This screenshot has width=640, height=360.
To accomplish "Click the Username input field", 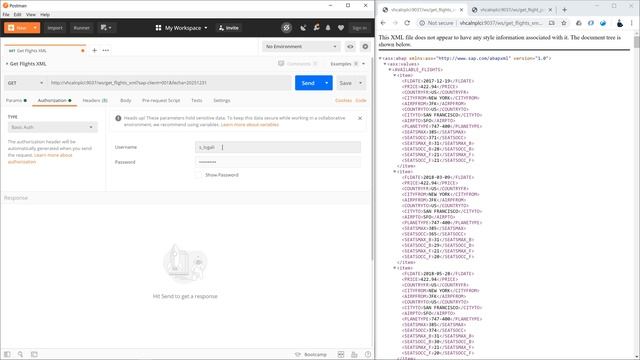I will pos(278,147).
